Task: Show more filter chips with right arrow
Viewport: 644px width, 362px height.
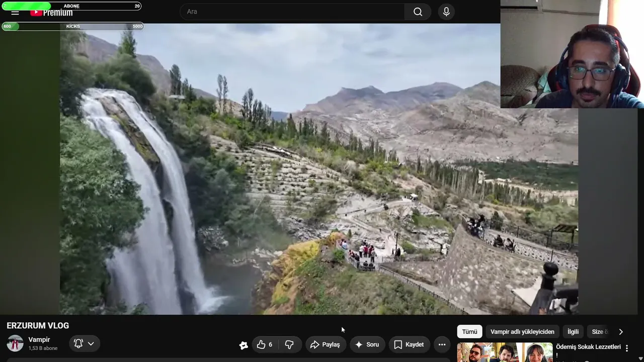Action: pos(621,332)
